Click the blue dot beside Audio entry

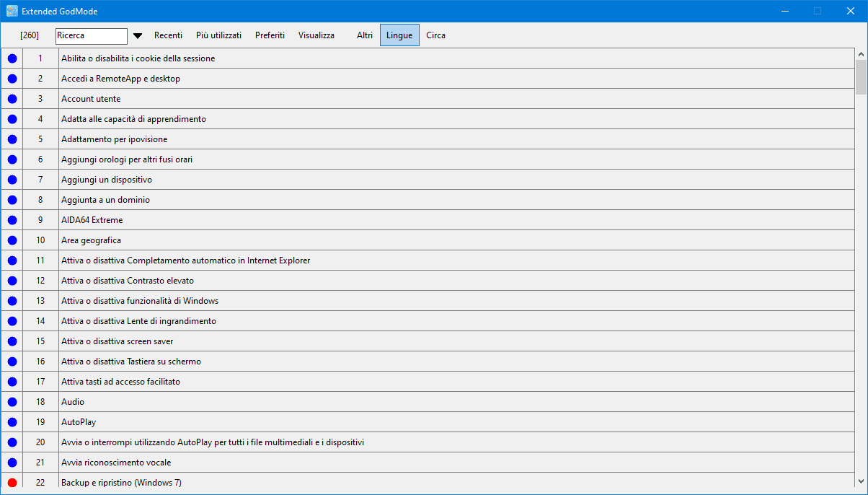12,402
